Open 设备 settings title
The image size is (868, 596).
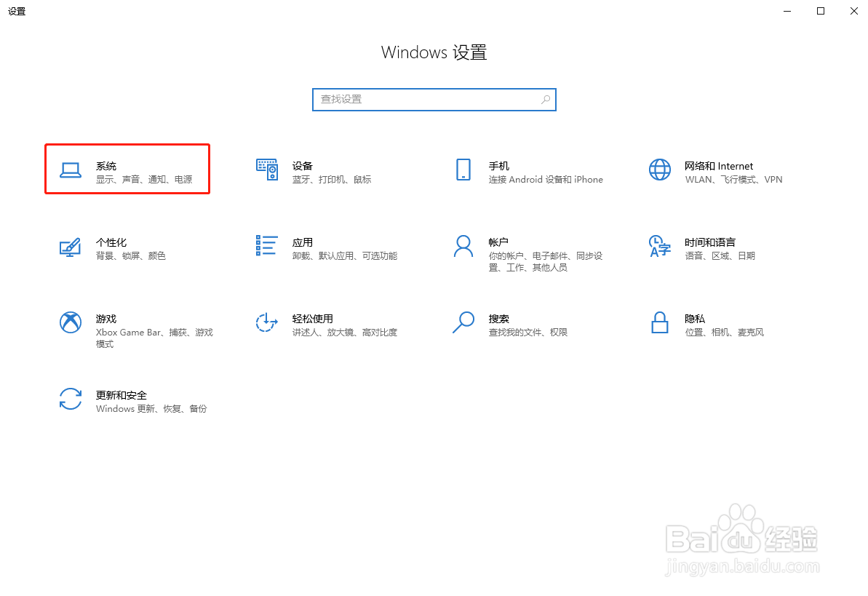pyautogui.click(x=303, y=166)
